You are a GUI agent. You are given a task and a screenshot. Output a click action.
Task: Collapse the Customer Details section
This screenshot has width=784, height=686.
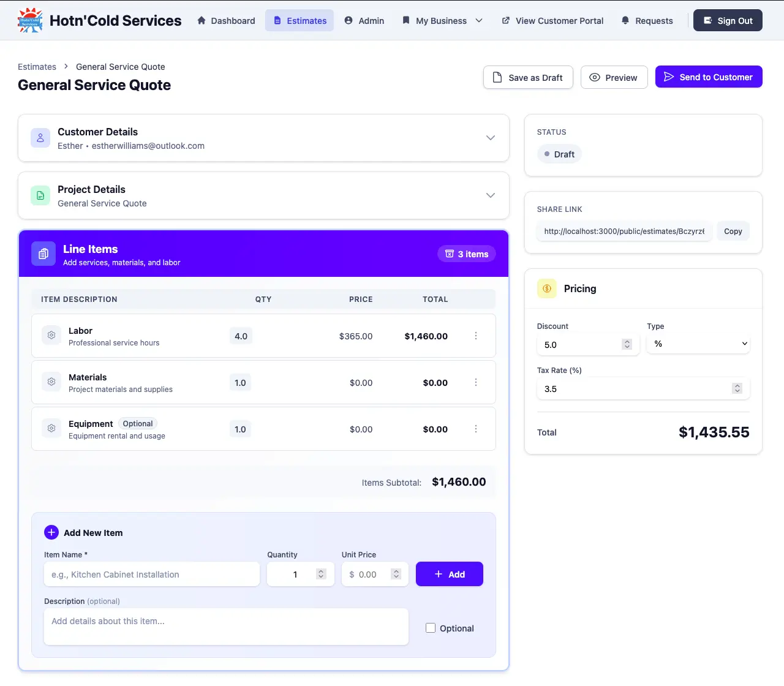tap(490, 138)
